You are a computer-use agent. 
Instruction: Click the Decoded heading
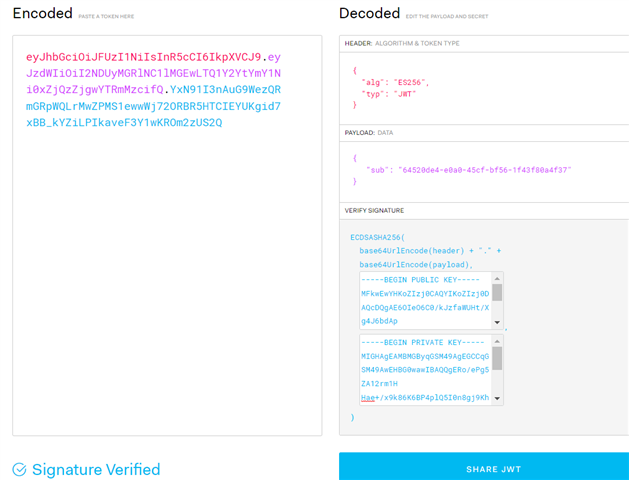coord(369,13)
